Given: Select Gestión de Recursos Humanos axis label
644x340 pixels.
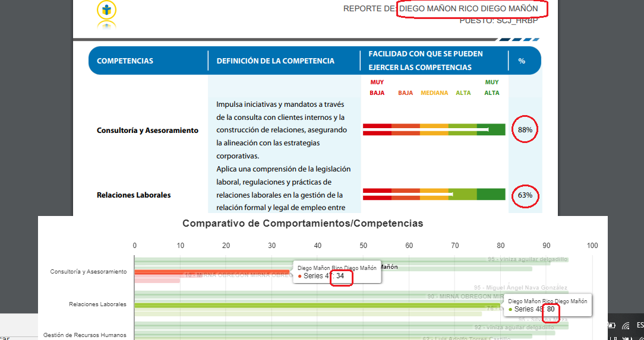Looking at the screenshot, I should (x=84, y=335).
